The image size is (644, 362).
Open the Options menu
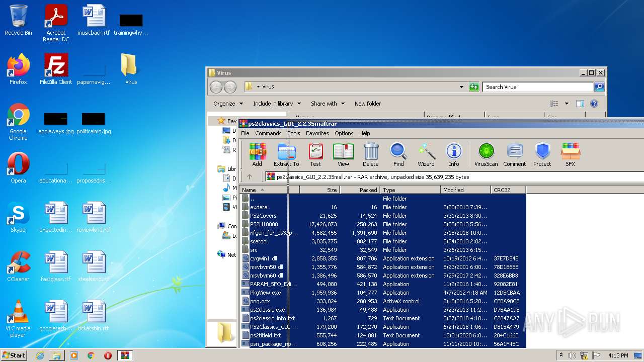pos(344,133)
